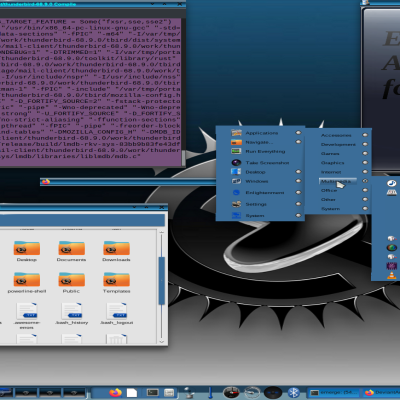400x400 pixels.
Task: Open the Downloads folder
Action: 116,251
